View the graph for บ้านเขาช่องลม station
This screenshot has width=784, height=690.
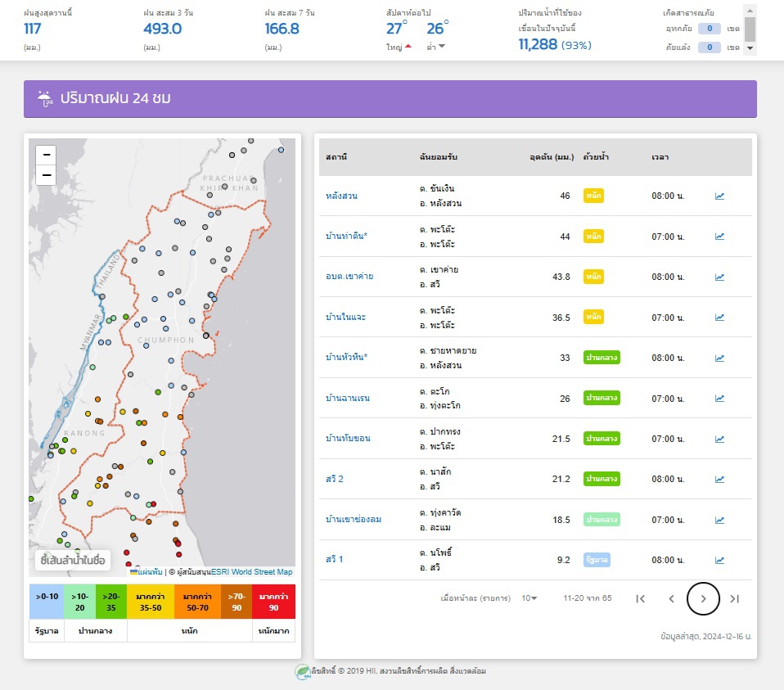[x=719, y=520]
